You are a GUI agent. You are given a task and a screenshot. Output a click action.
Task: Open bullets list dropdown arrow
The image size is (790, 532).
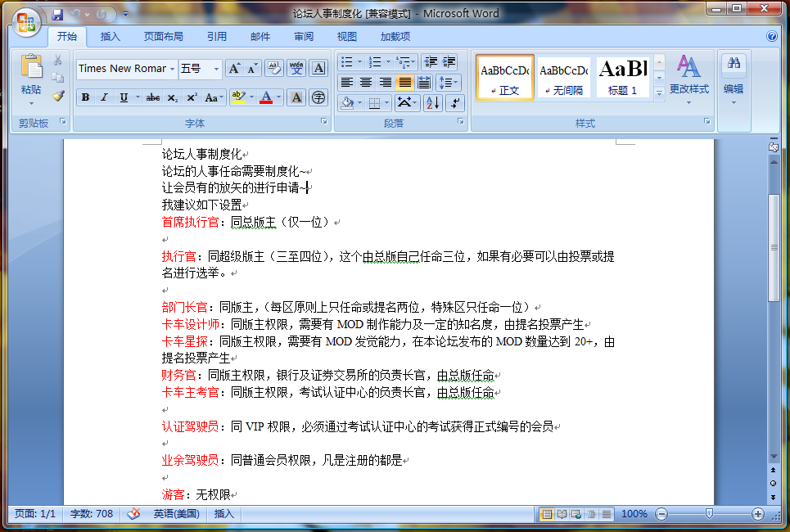point(359,62)
